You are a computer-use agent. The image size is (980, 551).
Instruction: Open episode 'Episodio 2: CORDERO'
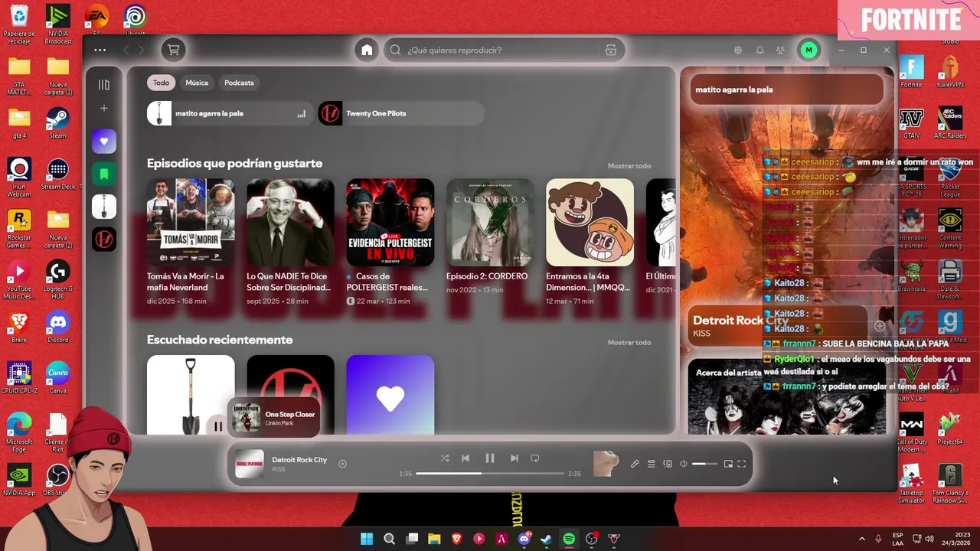point(490,237)
